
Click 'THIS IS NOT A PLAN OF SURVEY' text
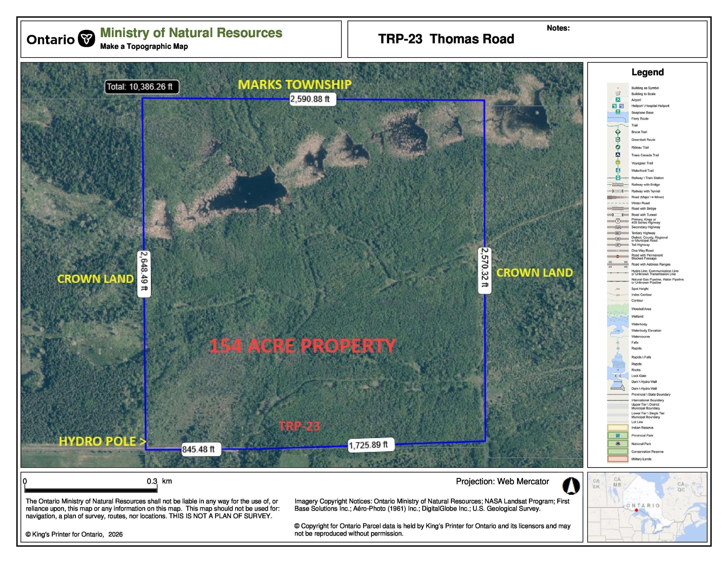[220, 516]
